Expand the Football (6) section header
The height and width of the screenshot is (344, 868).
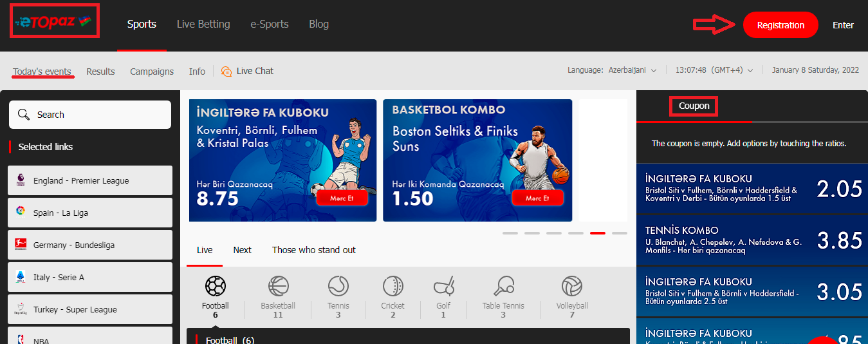408,336
